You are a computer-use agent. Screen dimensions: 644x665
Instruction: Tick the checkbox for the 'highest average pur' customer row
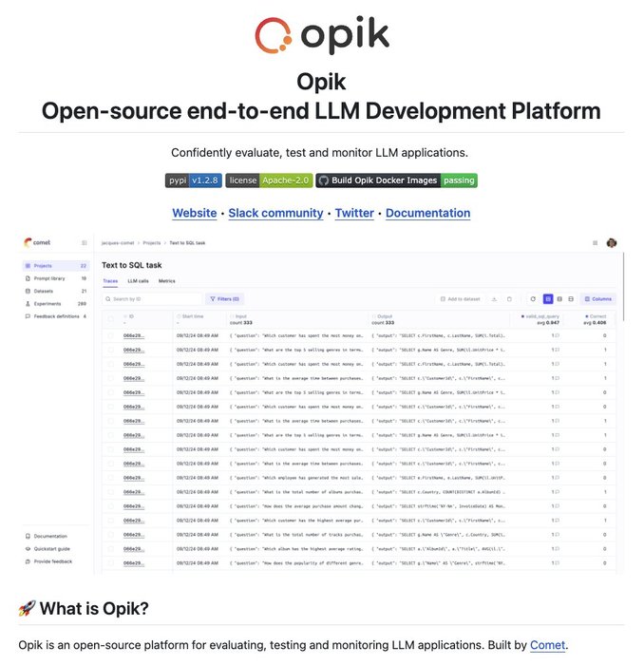pos(110,521)
